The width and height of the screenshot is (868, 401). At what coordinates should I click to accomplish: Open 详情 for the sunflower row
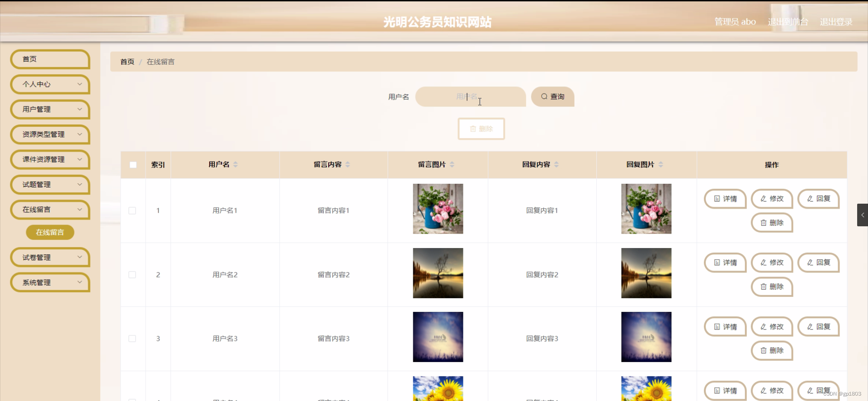tap(725, 391)
